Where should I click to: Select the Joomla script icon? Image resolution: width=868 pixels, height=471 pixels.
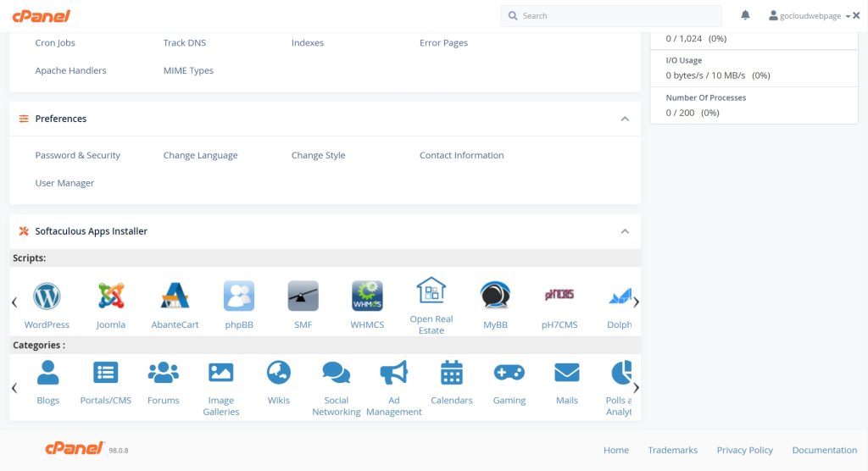[111, 296]
